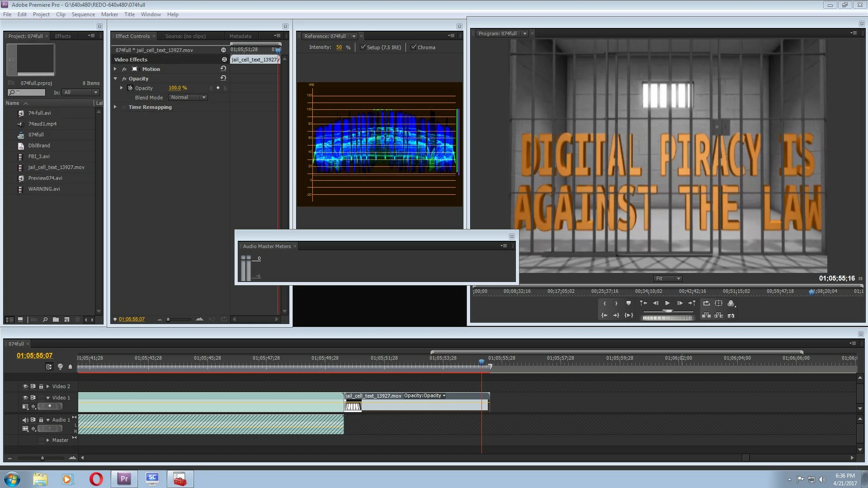
Task: Open the Fit zoom level dropdown
Action: tap(667, 278)
